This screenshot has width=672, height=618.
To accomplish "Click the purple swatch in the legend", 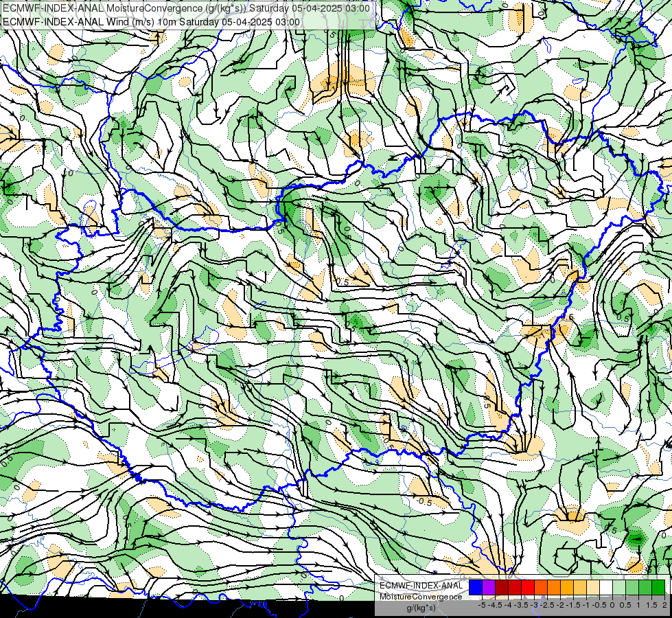I will 489,587.
